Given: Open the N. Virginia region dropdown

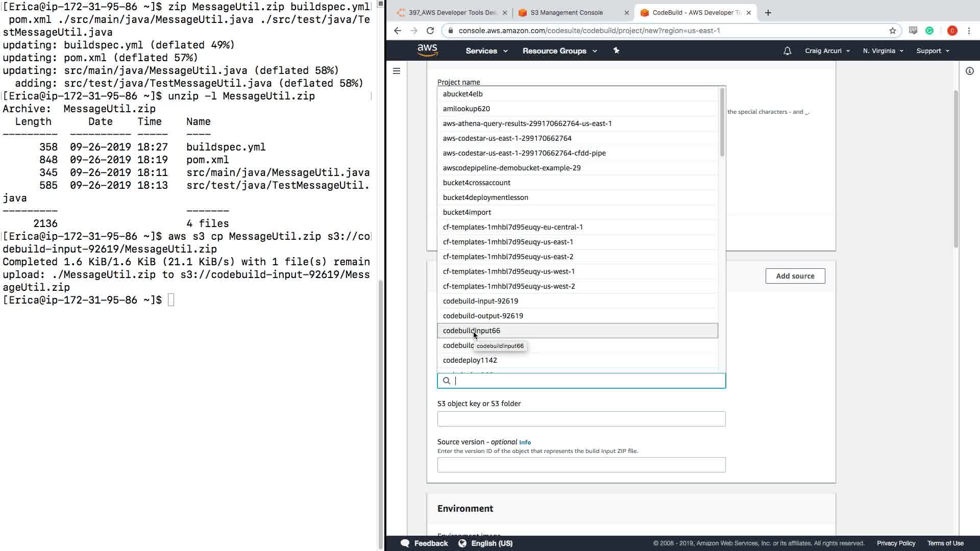Looking at the screenshot, I should point(883,51).
